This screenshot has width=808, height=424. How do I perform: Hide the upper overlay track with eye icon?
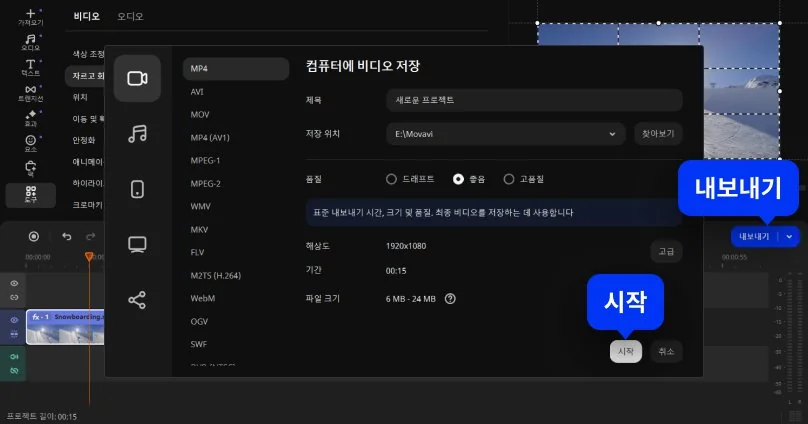pyautogui.click(x=14, y=283)
